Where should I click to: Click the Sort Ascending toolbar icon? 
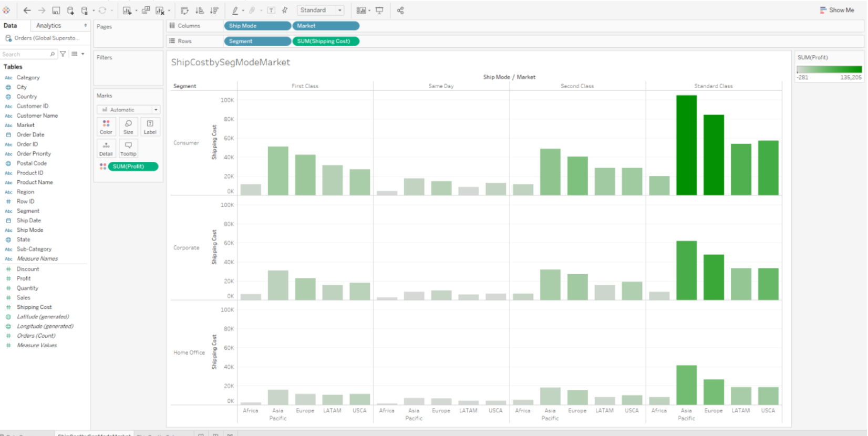tap(200, 11)
